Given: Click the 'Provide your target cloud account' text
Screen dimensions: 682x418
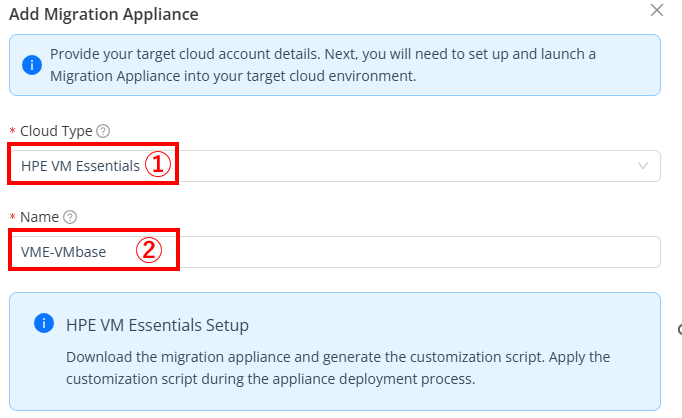Looking at the screenshot, I should pos(323,65).
